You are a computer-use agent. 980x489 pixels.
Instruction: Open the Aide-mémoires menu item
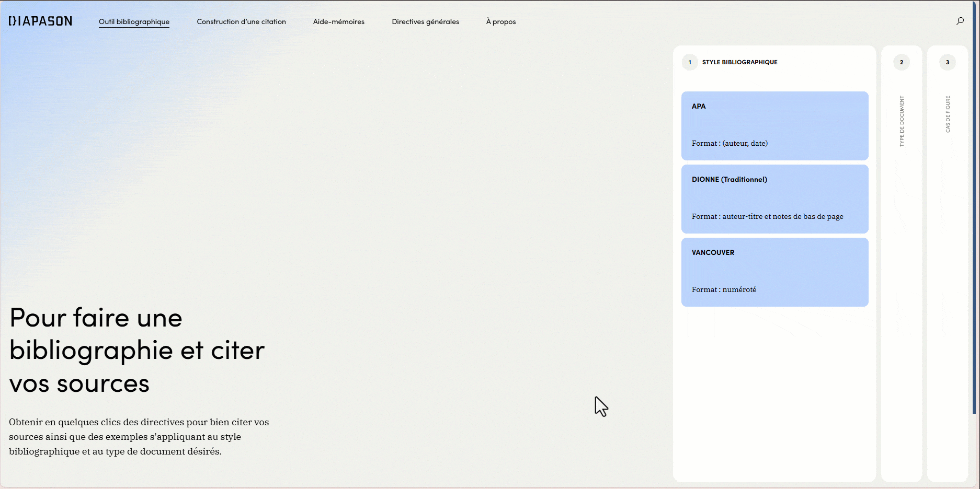tap(339, 21)
